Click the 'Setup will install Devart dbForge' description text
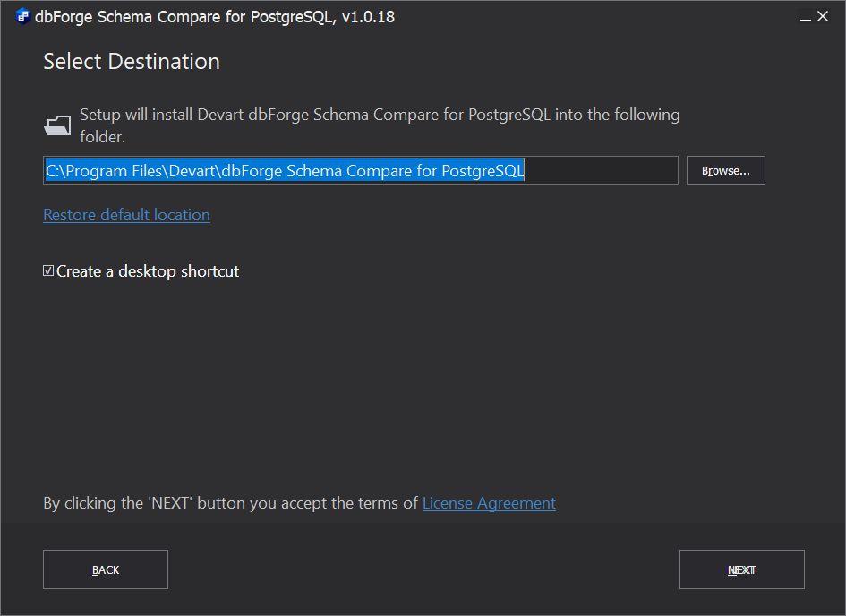 pos(380,125)
